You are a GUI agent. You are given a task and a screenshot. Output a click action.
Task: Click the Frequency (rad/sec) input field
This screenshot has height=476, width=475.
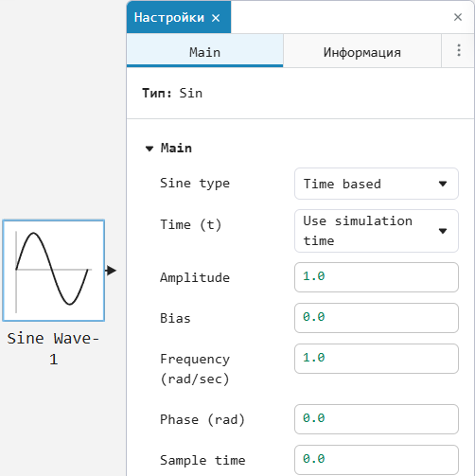coord(377,359)
